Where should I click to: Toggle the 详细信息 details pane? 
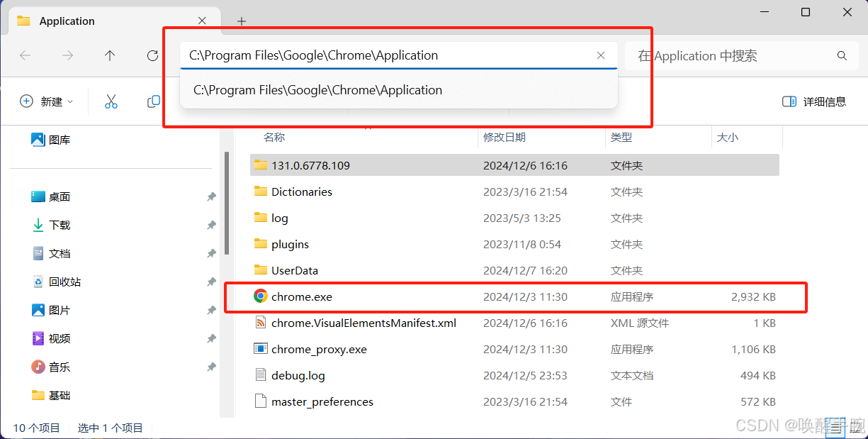(814, 101)
